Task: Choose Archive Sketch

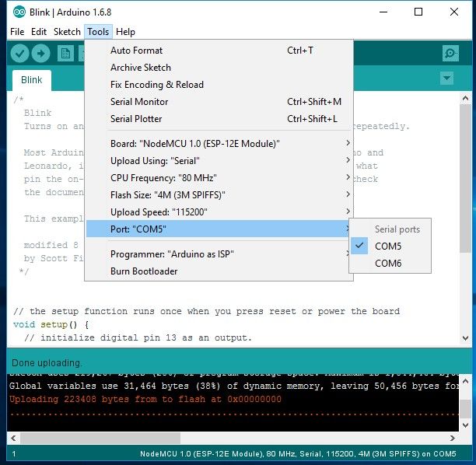Action: coord(220,68)
